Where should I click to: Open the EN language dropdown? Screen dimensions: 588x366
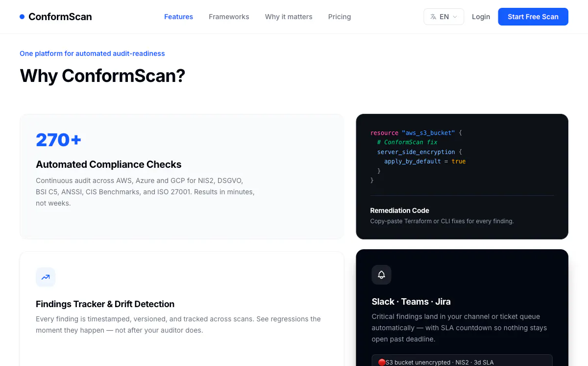point(443,17)
